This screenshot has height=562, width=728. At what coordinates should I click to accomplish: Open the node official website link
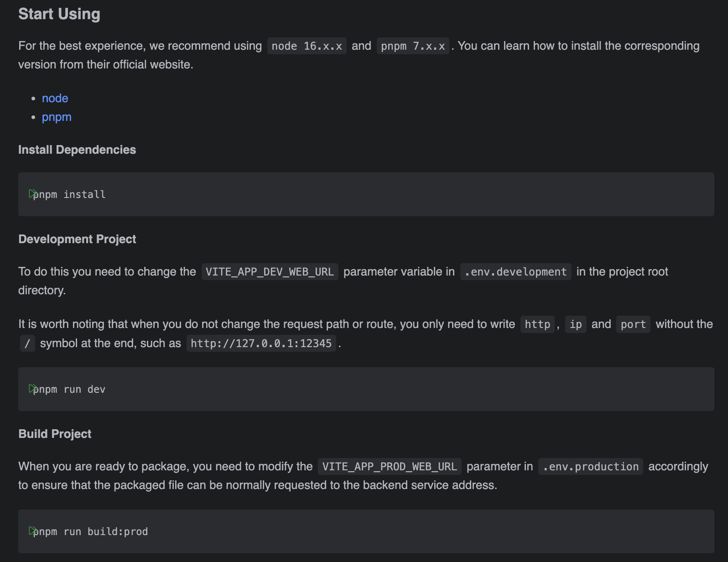pyautogui.click(x=55, y=98)
